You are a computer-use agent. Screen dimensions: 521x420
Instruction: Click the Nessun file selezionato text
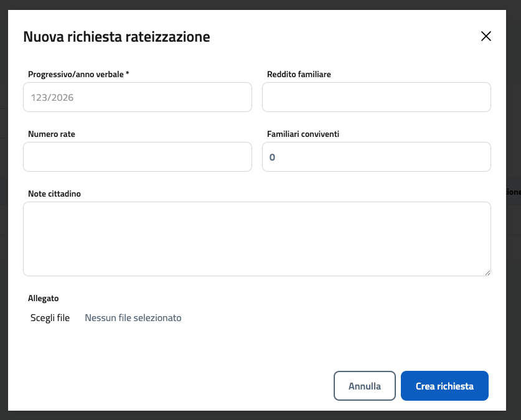(133, 317)
